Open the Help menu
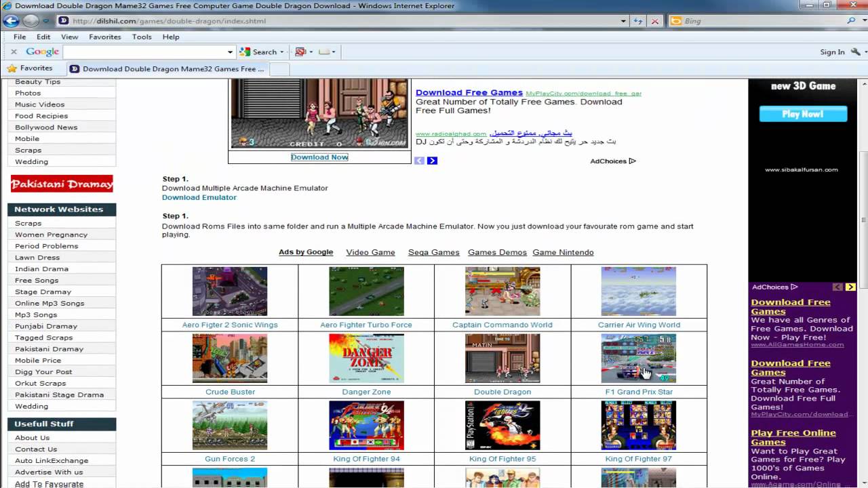This screenshot has width=868, height=488. pos(171,37)
